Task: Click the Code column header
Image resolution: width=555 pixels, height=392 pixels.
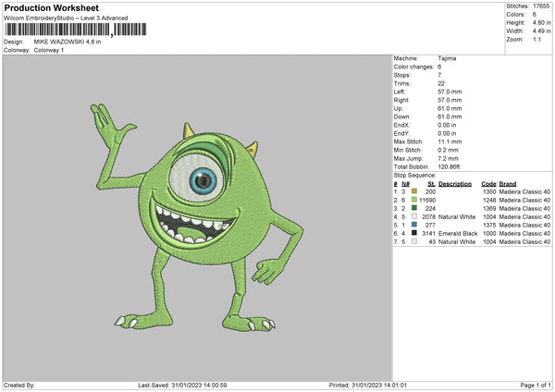Action: coord(488,184)
